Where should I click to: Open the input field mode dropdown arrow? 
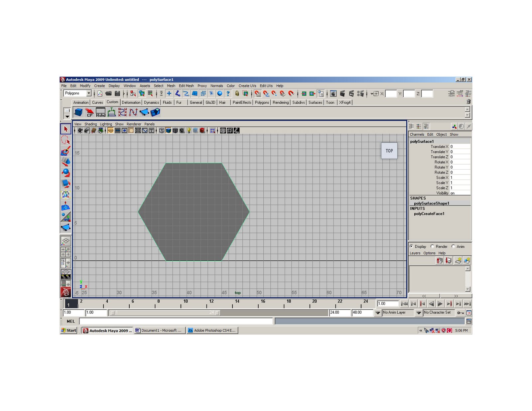pyautogui.click(x=372, y=94)
